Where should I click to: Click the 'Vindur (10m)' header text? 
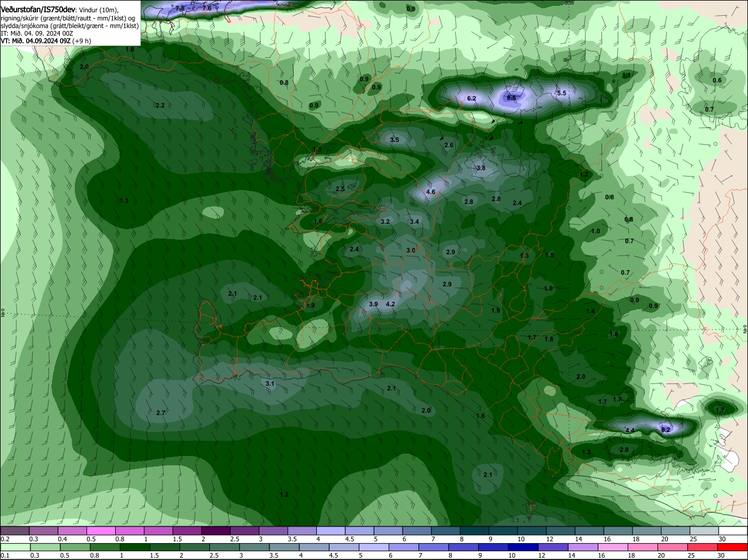tap(99, 10)
